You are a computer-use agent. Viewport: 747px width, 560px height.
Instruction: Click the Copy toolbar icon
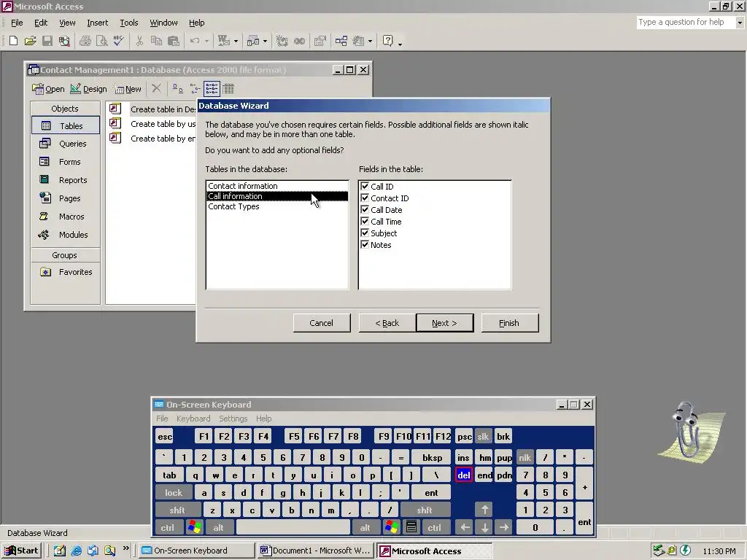[156, 41]
